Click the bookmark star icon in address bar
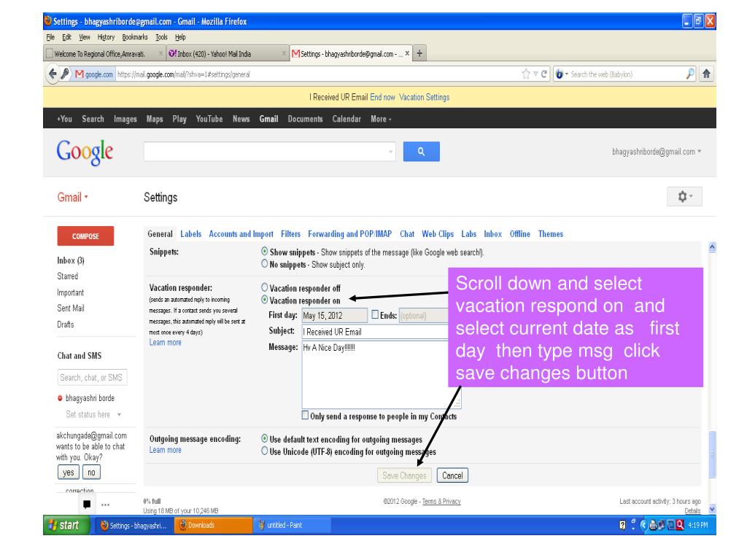 pos(526,74)
